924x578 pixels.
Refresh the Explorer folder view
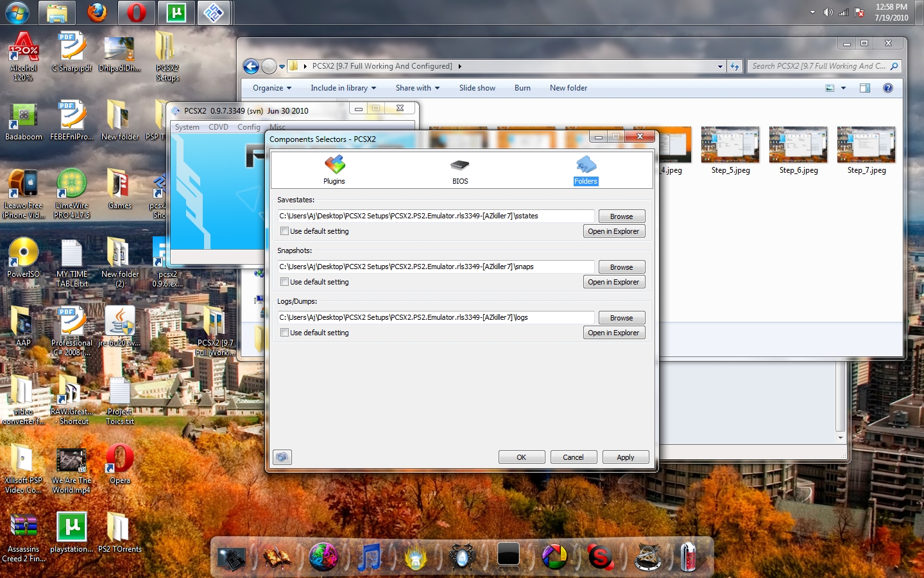click(735, 66)
